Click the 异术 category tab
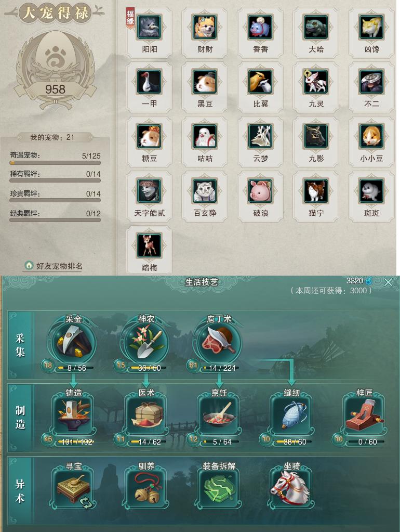Image resolution: width=400 pixels, height=532 pixels. point(20,490)
